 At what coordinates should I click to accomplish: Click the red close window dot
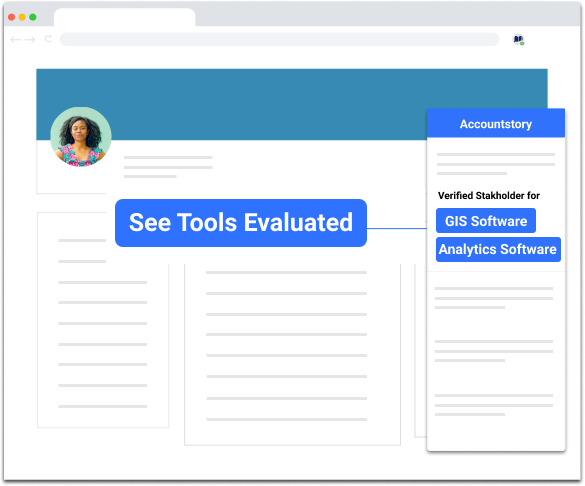coord(12,17)
